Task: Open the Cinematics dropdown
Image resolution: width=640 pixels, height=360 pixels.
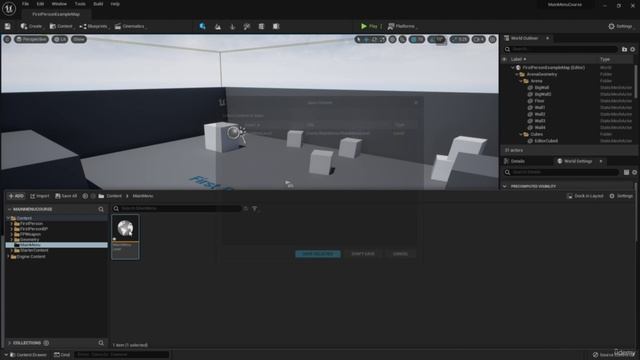Action: (x=131, y=26)
